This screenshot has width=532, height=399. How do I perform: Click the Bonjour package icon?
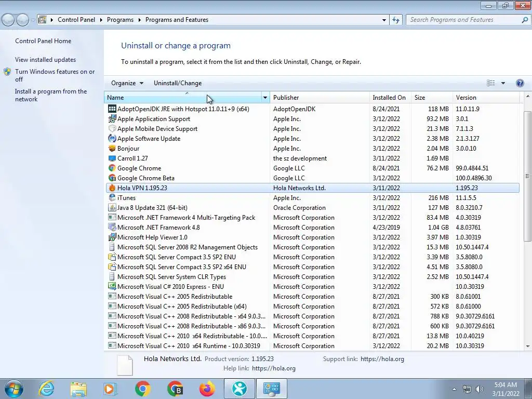(112, 148)
